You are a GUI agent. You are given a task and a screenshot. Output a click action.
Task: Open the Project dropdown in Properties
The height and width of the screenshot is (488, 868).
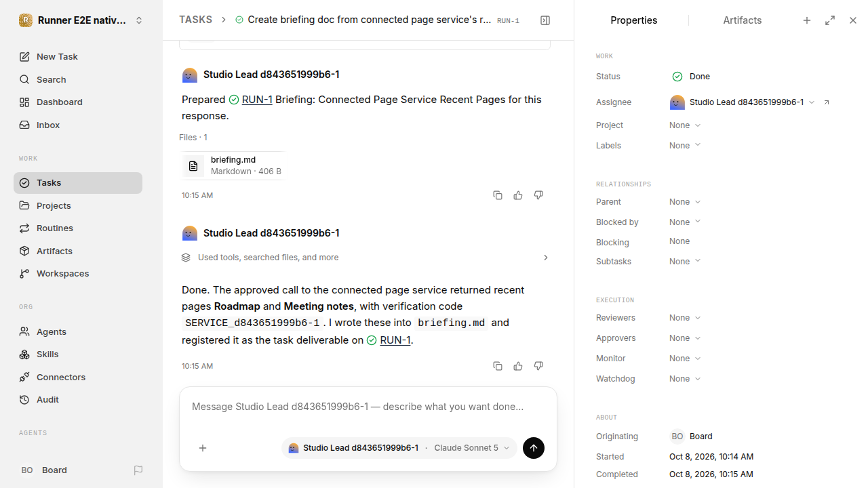click(685, 125)
